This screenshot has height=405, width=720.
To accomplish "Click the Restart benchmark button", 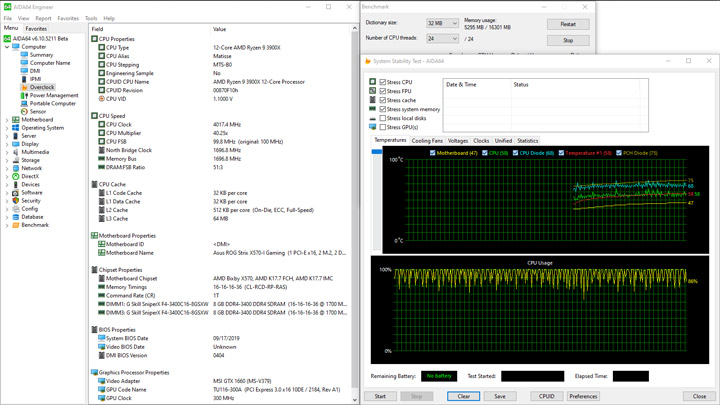I will (x=568, y=24).
